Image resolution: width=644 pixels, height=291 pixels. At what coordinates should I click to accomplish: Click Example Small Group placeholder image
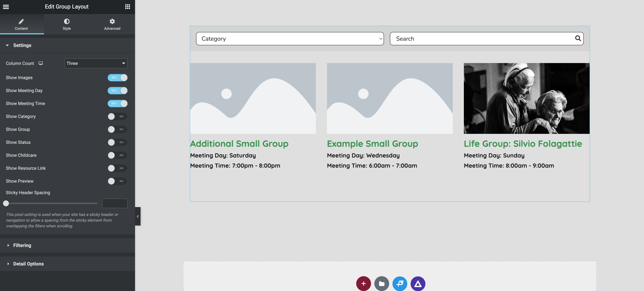click(x=390, y=98)
